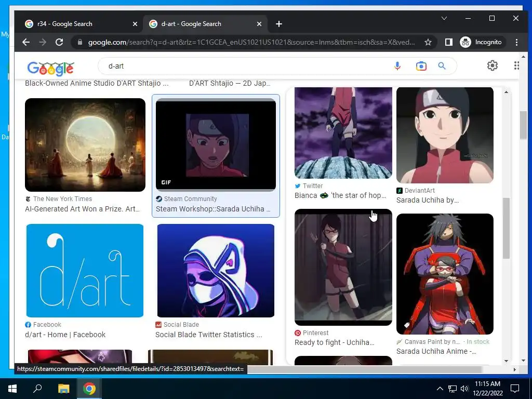Click the side panel vertical scrollbar thumb

(506, 228)
